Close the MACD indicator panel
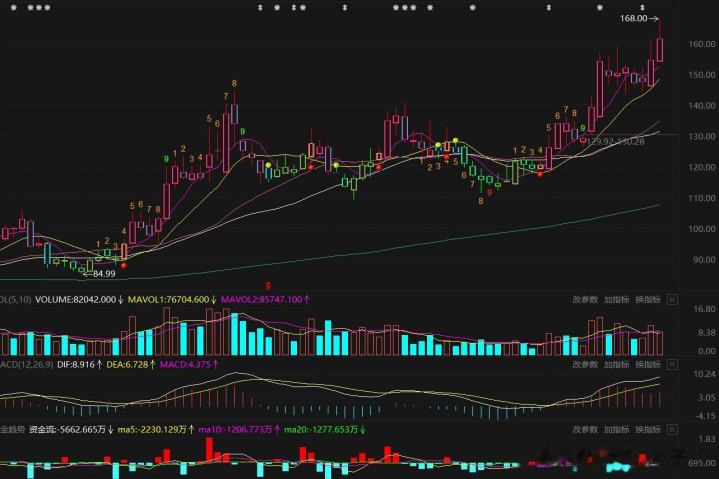 pyautogui.click(x=672, y=364)
